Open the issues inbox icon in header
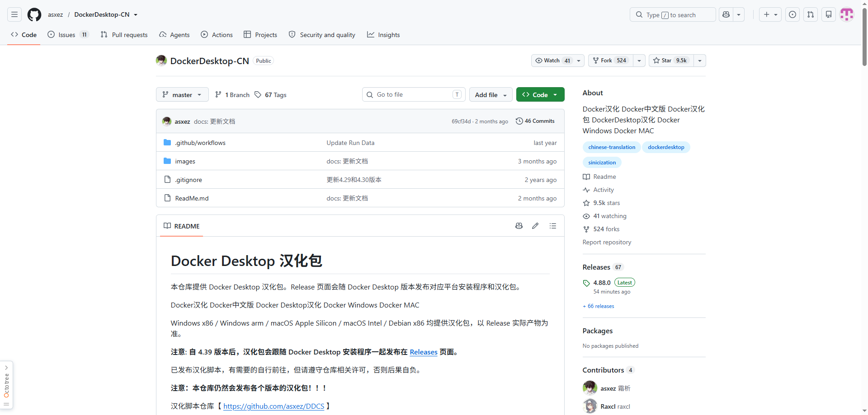The height and width of the screenshot is (415, 868). point(793,14)
